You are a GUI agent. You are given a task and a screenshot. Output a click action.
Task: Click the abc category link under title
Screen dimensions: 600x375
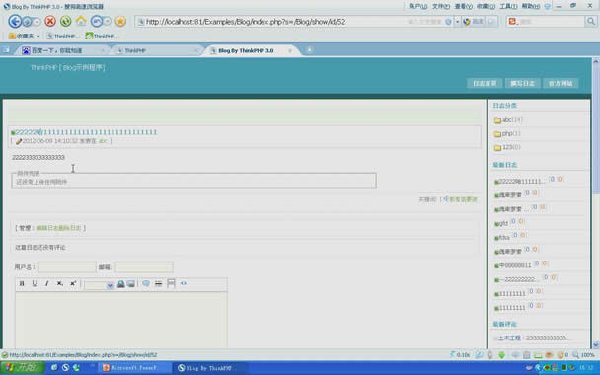[103, 141]
